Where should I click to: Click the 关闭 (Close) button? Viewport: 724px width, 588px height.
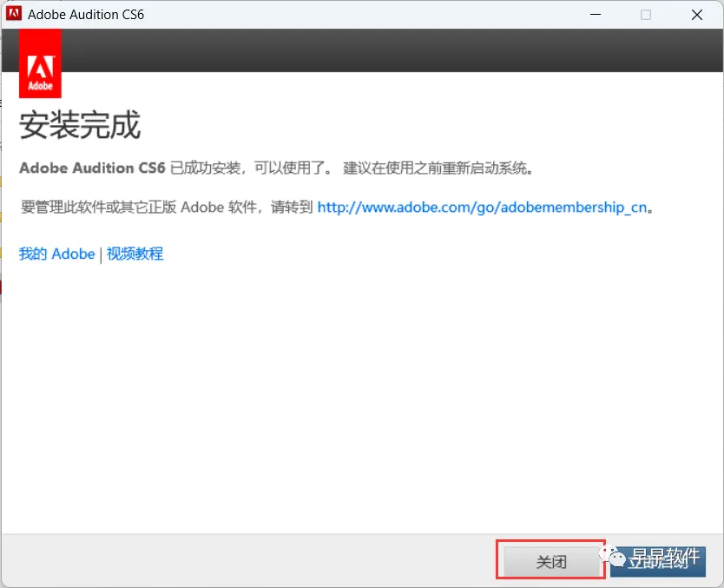point(551,562)
